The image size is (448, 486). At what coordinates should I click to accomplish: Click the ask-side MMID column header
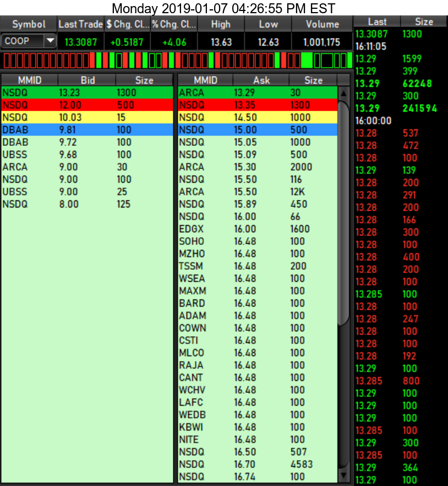pyautogui.click(x=205, y=80)
